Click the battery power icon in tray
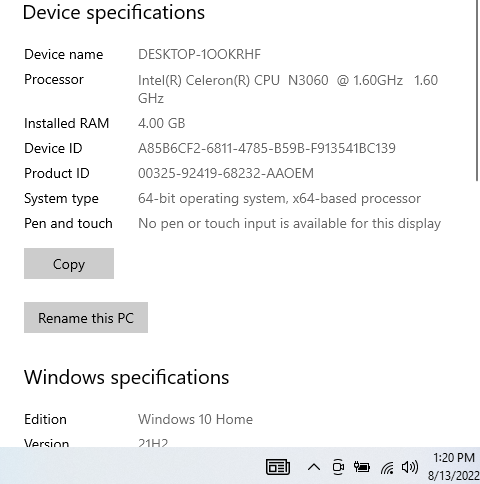480x484 pixels. point(362,467)
